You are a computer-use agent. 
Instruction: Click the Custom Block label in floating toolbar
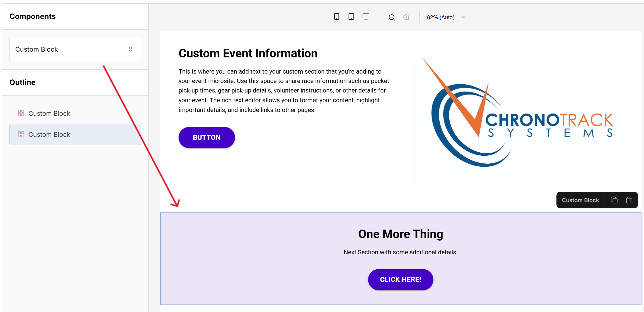[x=580, y=200]
